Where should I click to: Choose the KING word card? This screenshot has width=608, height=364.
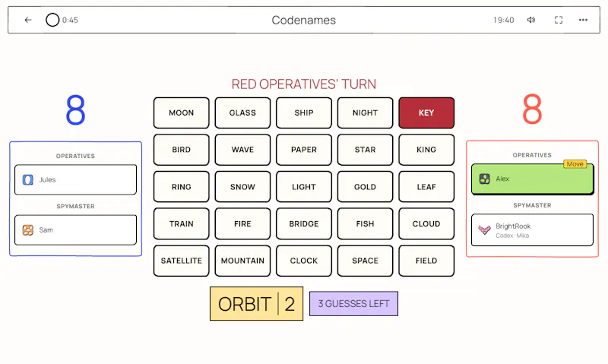426,150
